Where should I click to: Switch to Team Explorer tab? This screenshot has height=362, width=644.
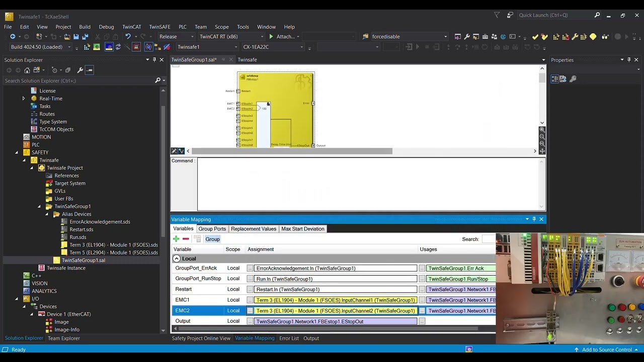[x=64, y=338]
